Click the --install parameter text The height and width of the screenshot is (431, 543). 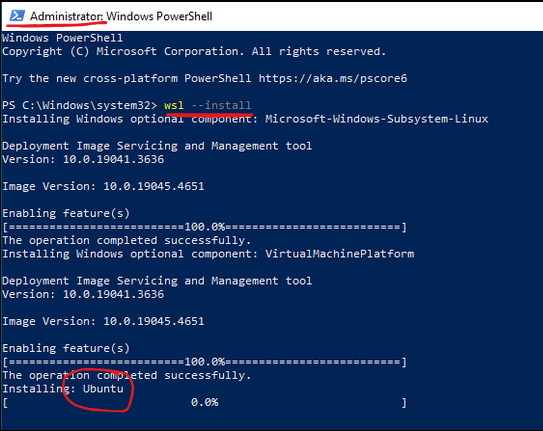(x=221, y=105)
